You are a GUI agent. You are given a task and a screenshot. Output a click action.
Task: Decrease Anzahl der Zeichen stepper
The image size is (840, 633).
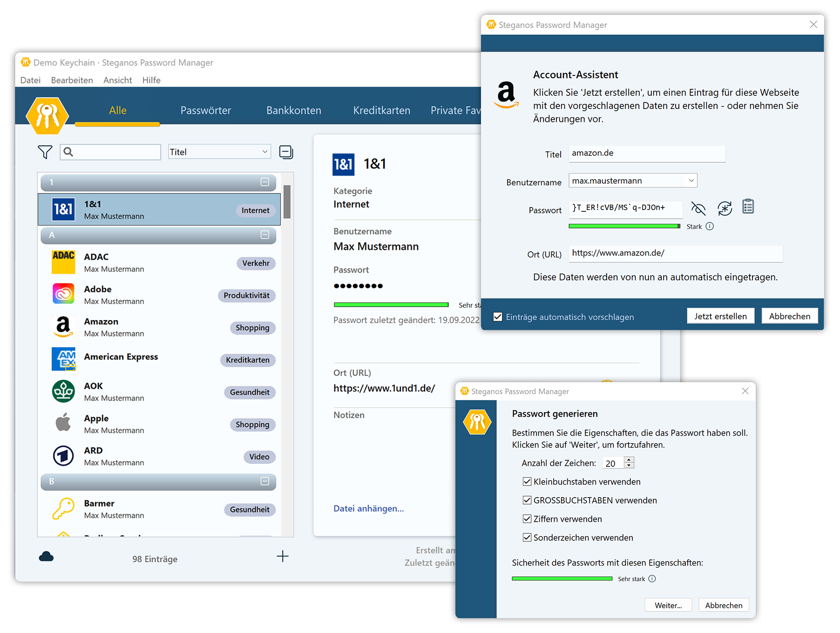(629, 465)
